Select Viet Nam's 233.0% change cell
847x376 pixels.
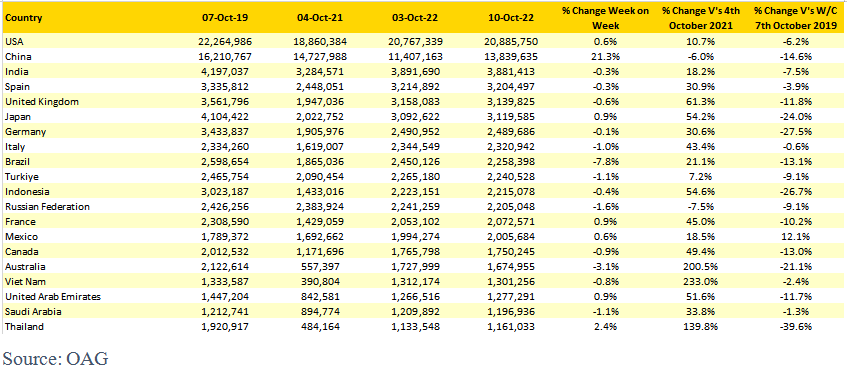(x=701, y=281)
